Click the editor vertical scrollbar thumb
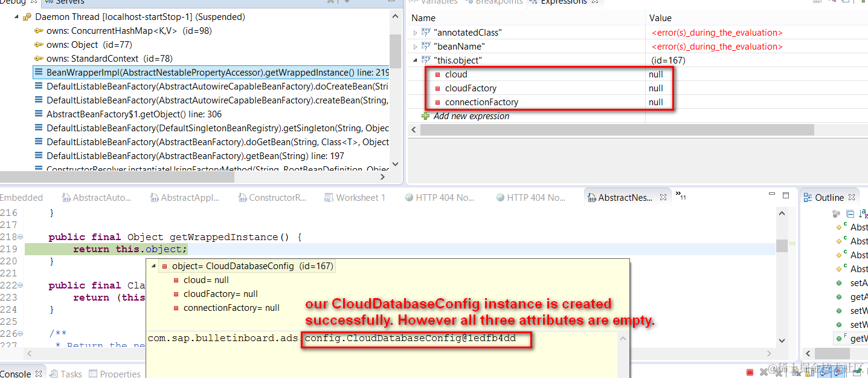Viewport: 868px width, 378px height. coord(781,245)
